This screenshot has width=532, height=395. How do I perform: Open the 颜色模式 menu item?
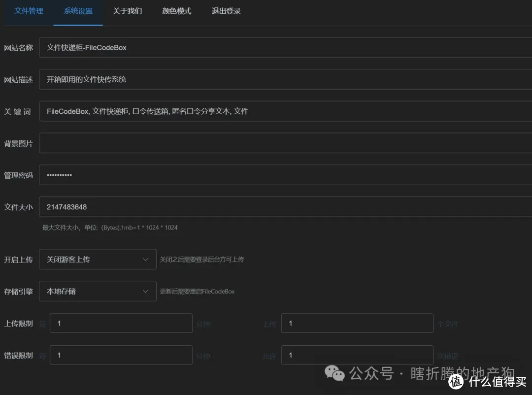click(x=176, y=10)
